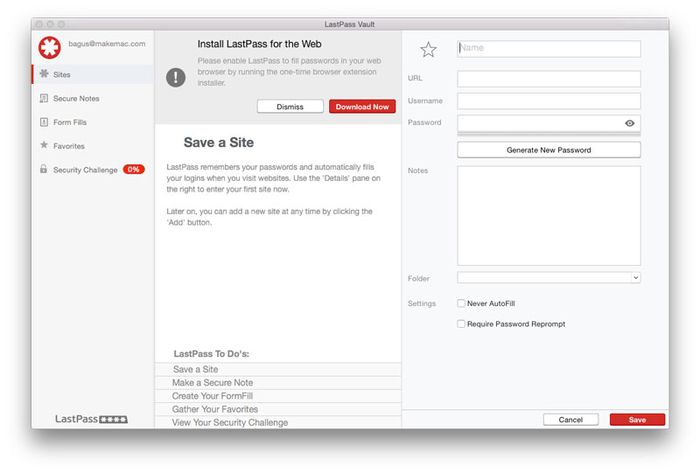Click the LastPass logo at sidebar bottom
700x473 pixels.
point(92,419)
